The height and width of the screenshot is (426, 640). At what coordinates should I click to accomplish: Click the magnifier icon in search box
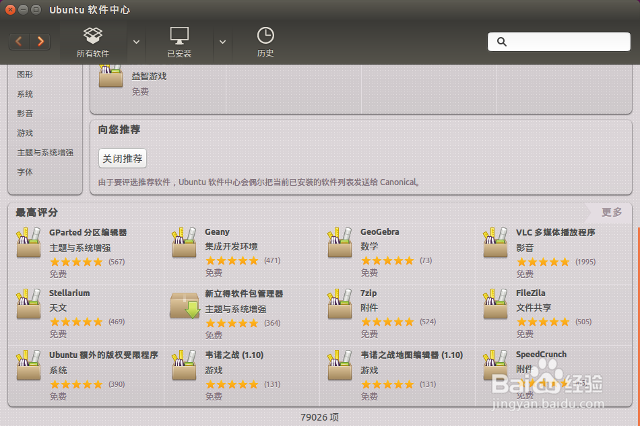click(x=502, y=42)
